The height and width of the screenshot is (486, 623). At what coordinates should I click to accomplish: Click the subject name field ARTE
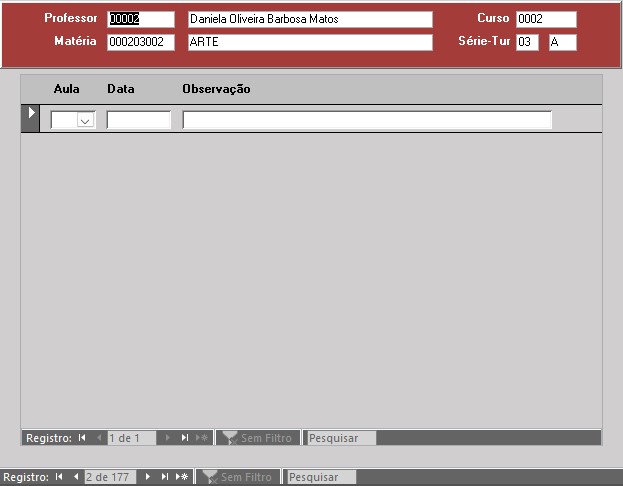tap(310, 42)
